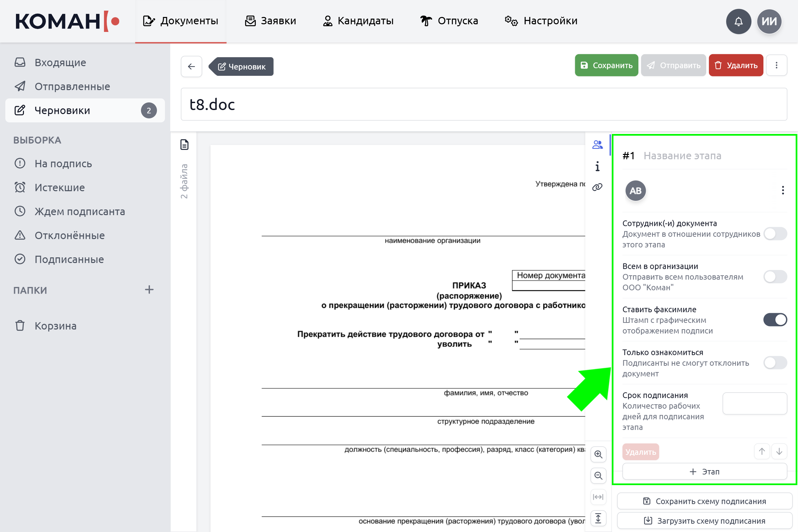This screenshot has height=532, width=798.
Task: Go to Кандидаты tab
Action: (x=358, y=21)
